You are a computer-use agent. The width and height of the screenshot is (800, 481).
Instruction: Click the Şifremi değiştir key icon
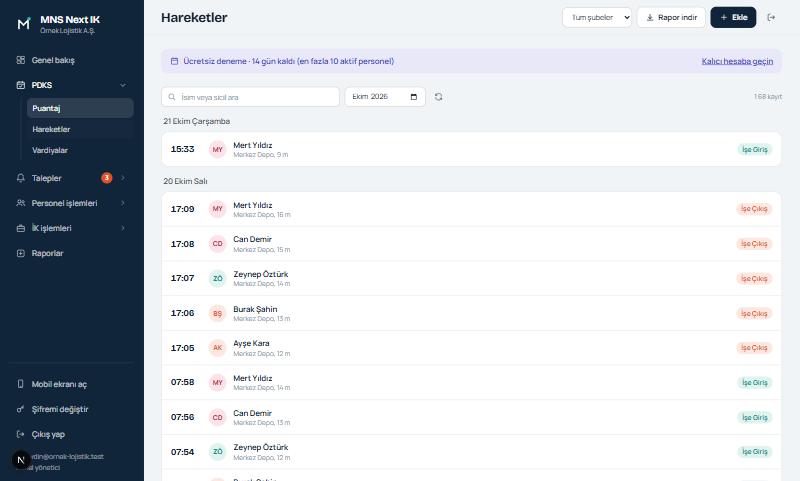coord(20,409)
